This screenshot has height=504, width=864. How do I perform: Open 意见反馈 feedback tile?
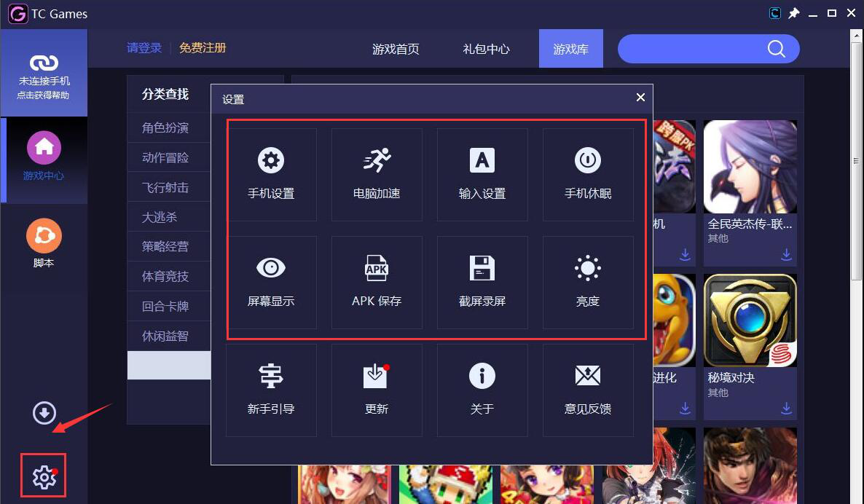pyautogui.click(x=588, y=390)
